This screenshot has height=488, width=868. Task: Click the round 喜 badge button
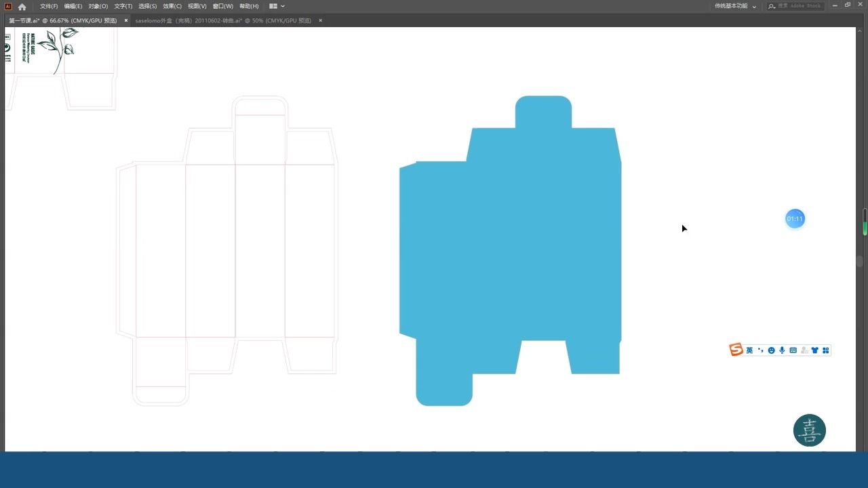coord(810,430)
